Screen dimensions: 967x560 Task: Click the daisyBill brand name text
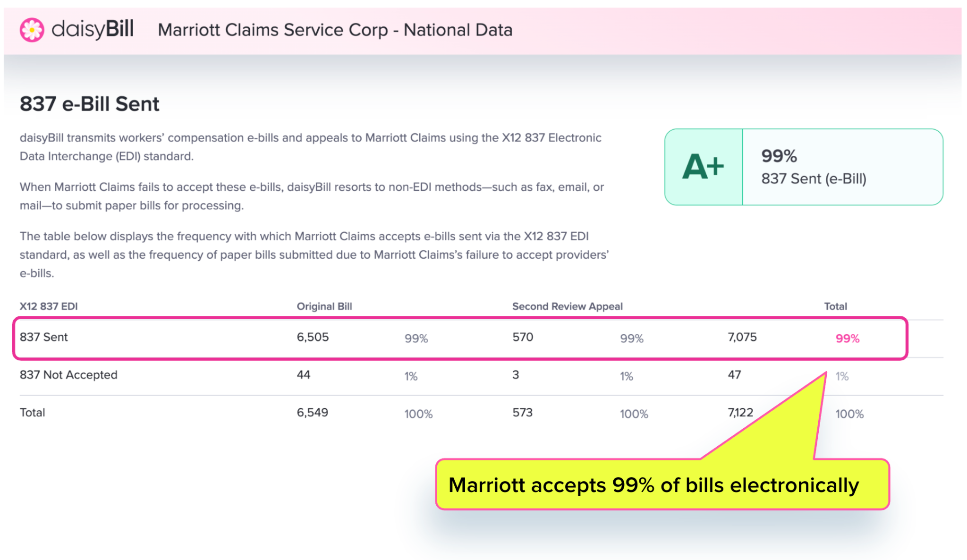point(93,29)
